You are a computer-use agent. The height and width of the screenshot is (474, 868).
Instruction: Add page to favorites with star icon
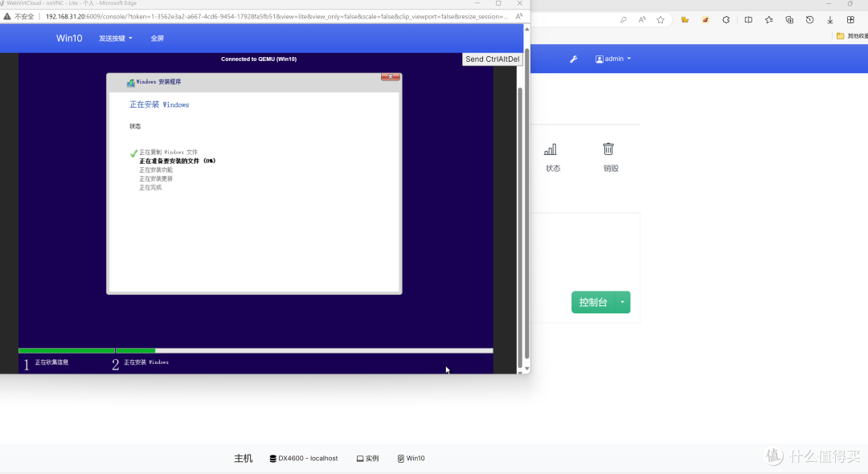[x=661, y=20]
